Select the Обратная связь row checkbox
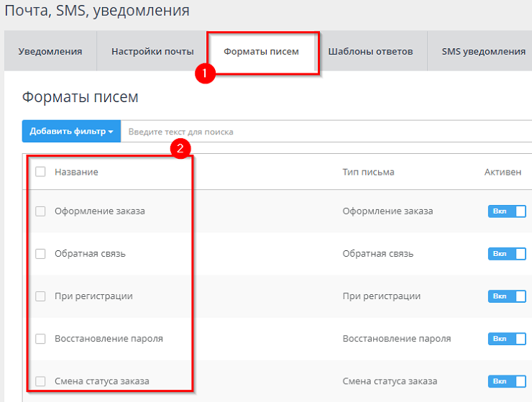The image size is (532, 402). click(x=40, y=254)
